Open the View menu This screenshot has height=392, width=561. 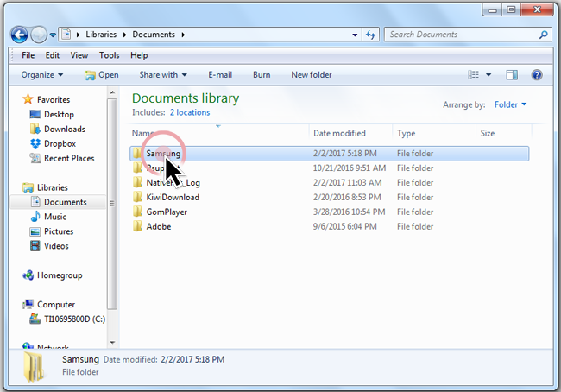tap(79, 55)
